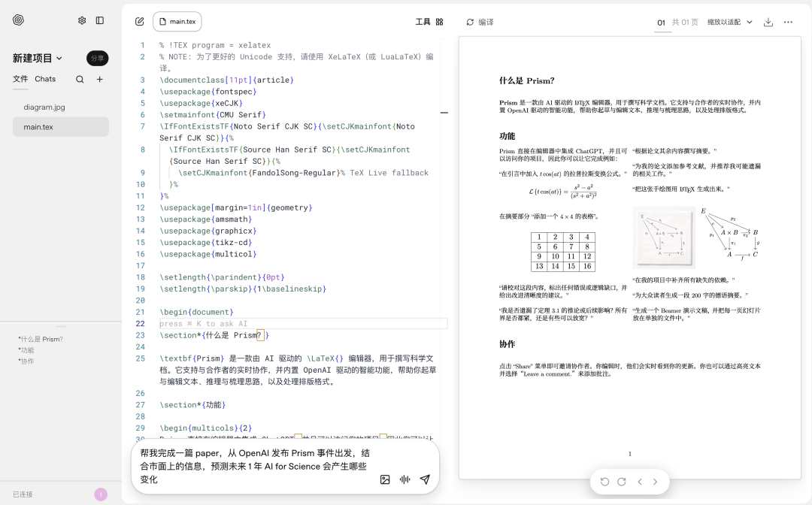Search files with the magnifier icon
The image size is (812, 505).
click(x=80, y=79)
